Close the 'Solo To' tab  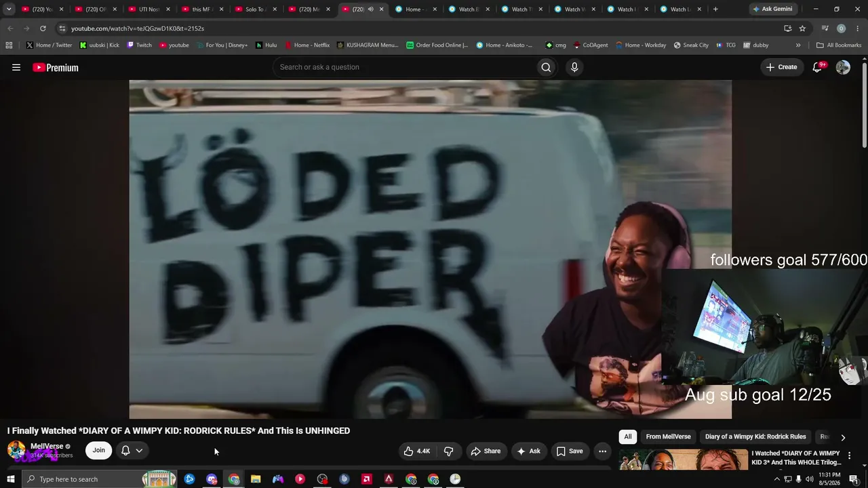pyautogui.click(x=274, y=9)
